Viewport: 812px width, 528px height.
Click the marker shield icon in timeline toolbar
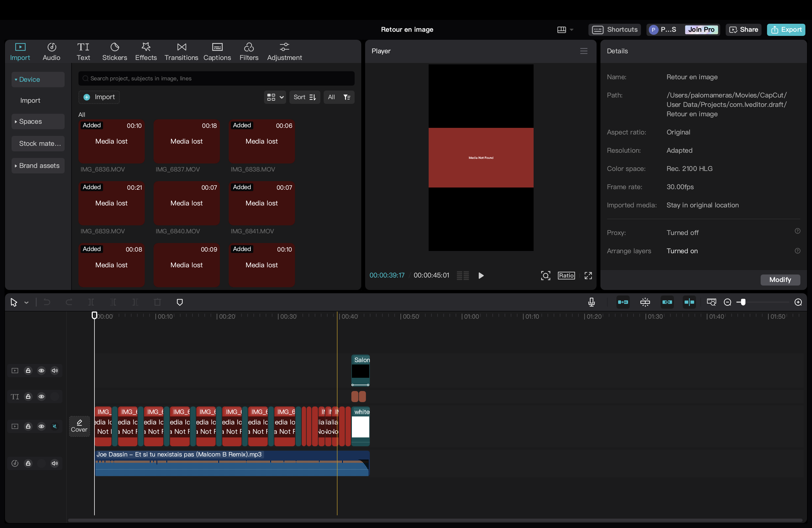coord(180,302)
